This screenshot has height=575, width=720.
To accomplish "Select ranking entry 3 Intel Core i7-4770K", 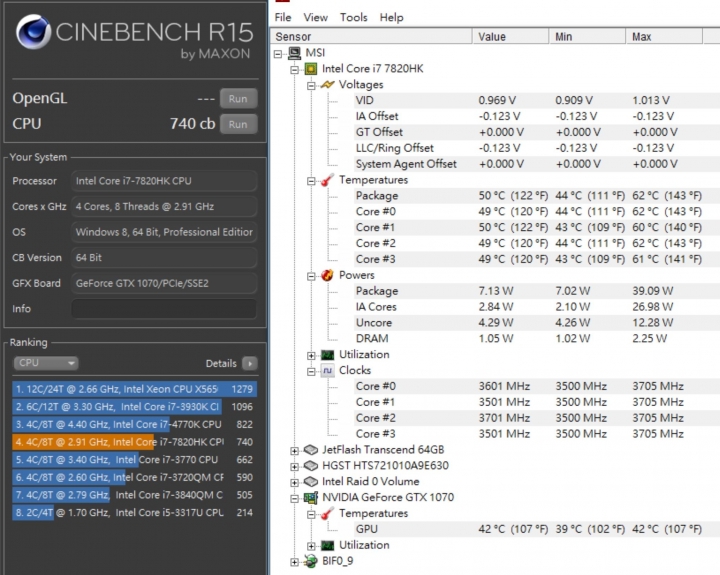I will click(135, 424).
